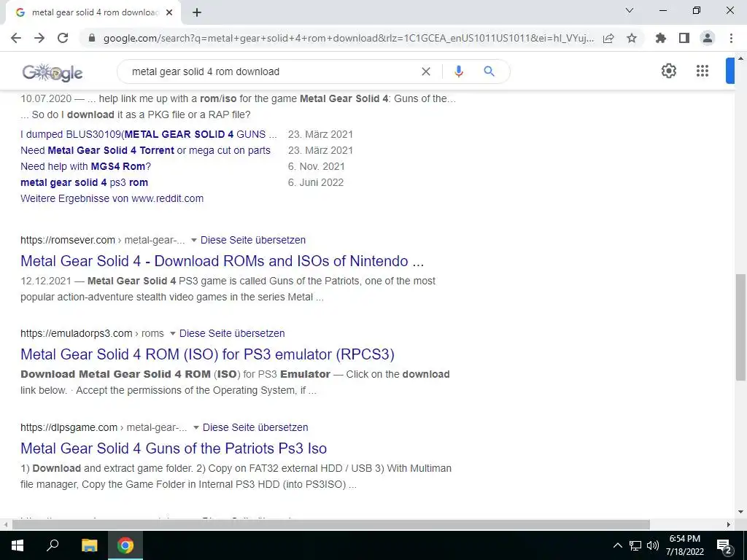Click the Google doodle logo

pos(53,72)
